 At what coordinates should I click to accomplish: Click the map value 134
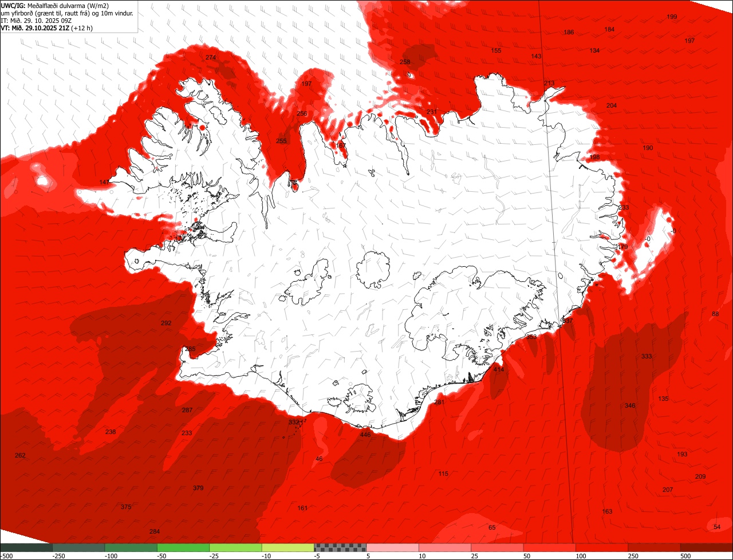(x=594, y=50)
